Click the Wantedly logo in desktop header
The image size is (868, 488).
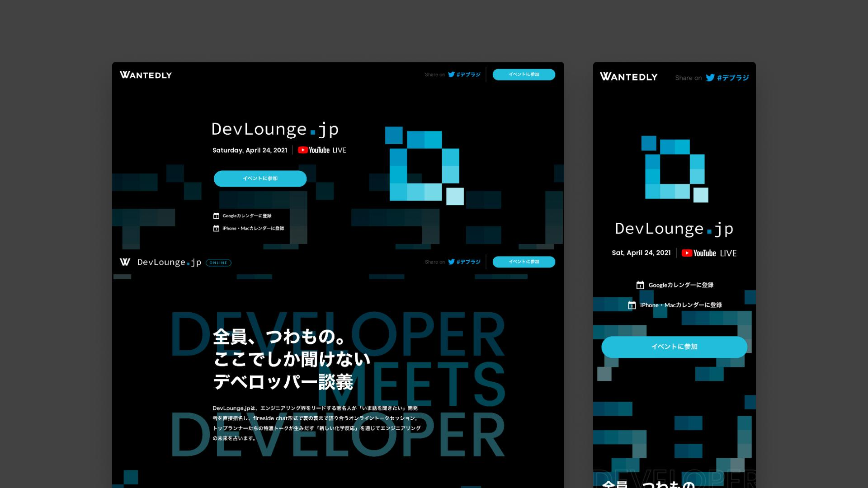146,75
